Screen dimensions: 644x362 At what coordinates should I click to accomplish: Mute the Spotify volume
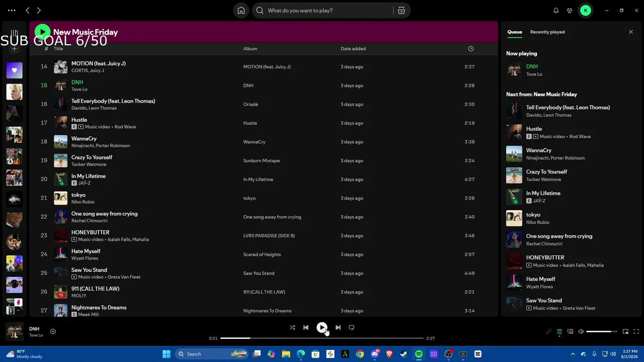click(x=581, y=332)
